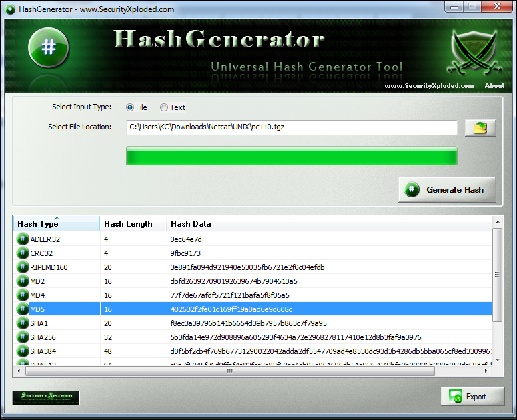Click Generate Hash button
The image size is (517, 420).
pyautogui.click(x=447, y=190)
